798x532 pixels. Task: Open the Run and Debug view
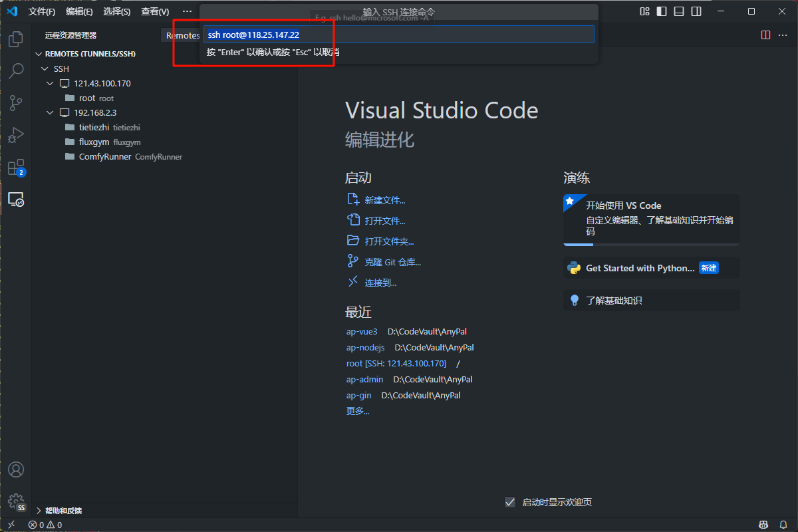(x=16, y=135)
